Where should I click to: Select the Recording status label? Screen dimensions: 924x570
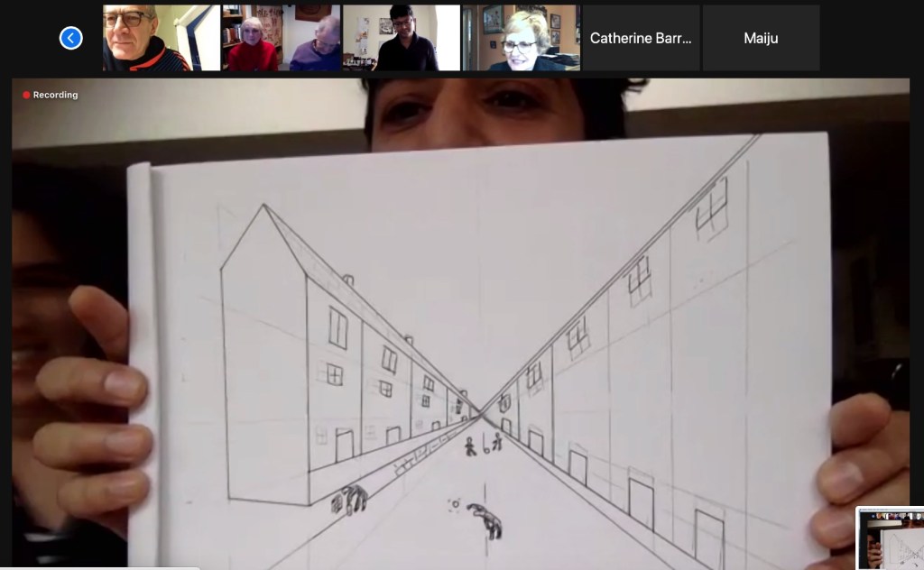(x=55, y=95)
